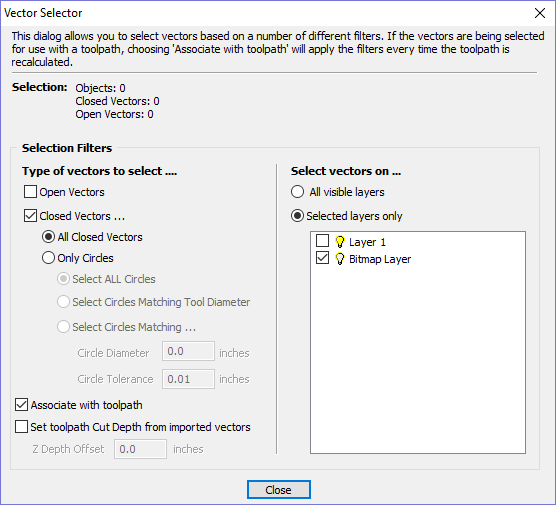Uncheck the Closed Vectors checkbox
Image resolution: width=556 pixels, height=505 pixels.
[30, 216]
